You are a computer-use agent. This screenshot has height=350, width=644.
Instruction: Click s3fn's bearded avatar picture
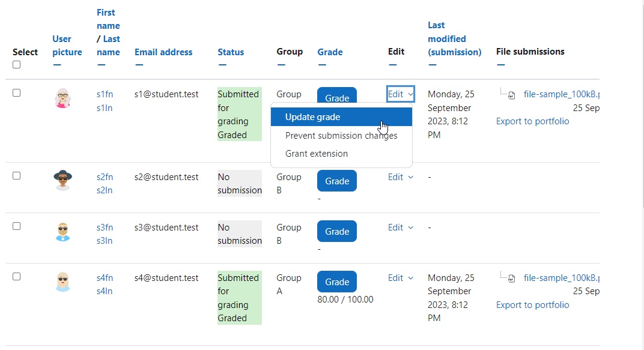point(63,231)
